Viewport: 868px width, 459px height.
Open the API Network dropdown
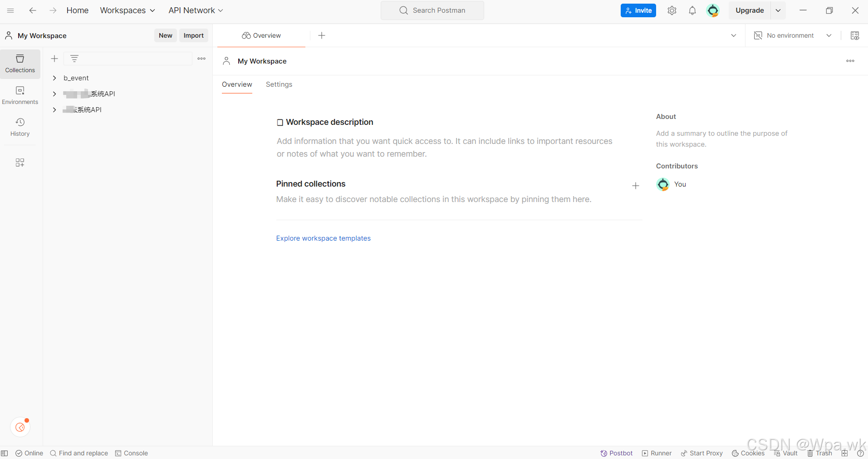(x=196, y=10)
